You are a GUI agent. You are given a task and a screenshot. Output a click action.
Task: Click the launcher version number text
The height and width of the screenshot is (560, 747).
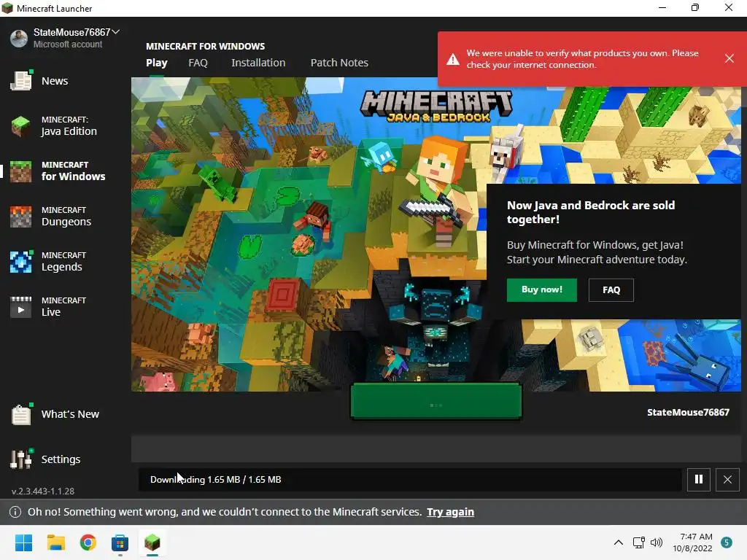[43, 491]
